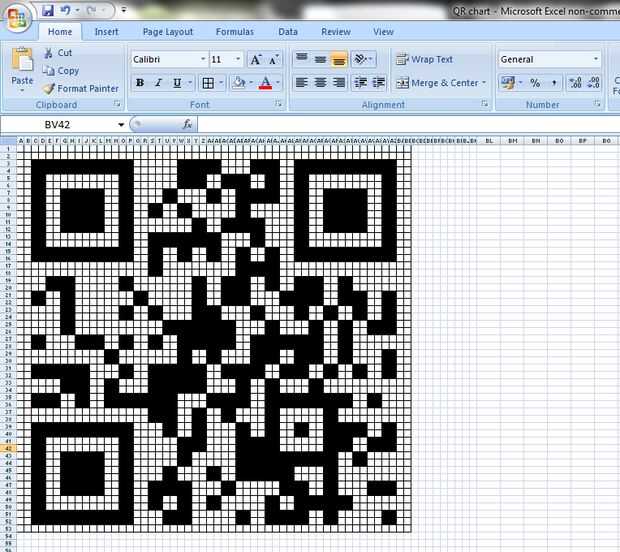The height and width of the screenshot is (552, 620).
Task: Undo the last action
Action: click(x=66, y=10)
